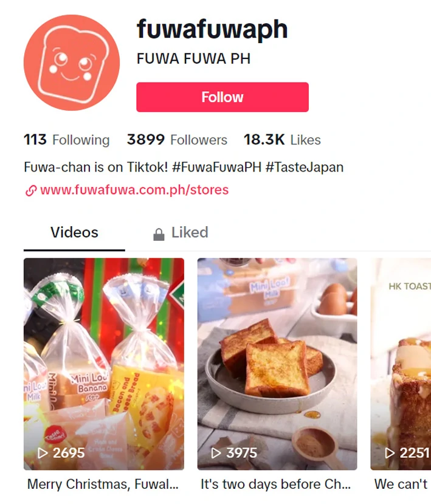Click the 18.3K Likes count
The image size is (431, 504).
pyautogui.click(x=282, y=140)
